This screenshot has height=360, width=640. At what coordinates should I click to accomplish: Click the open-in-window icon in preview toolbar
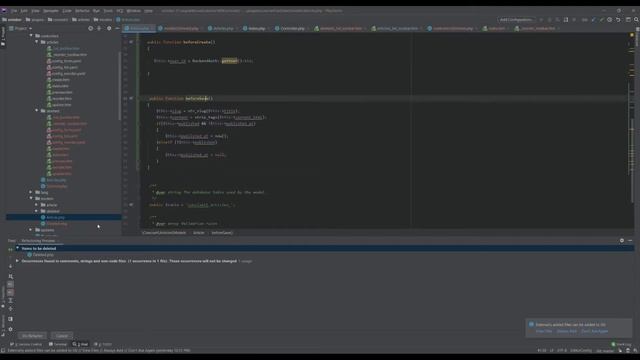click(11, 319)
